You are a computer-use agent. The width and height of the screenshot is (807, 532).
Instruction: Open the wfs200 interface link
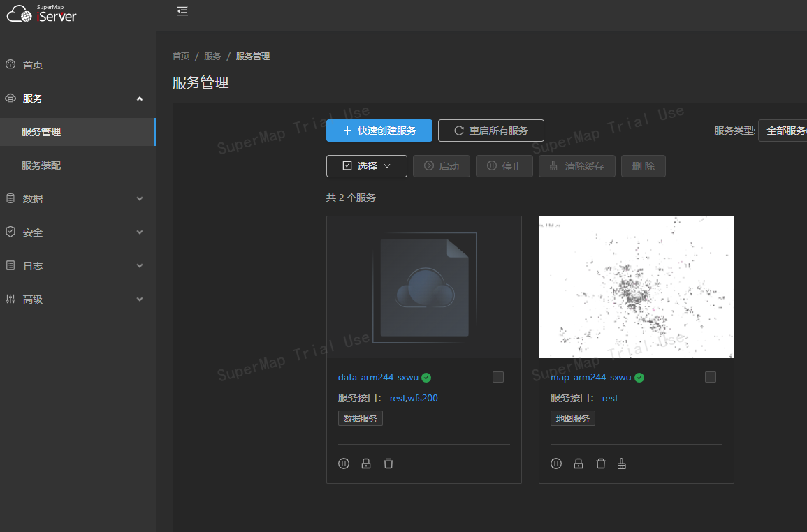coord(423,398)
